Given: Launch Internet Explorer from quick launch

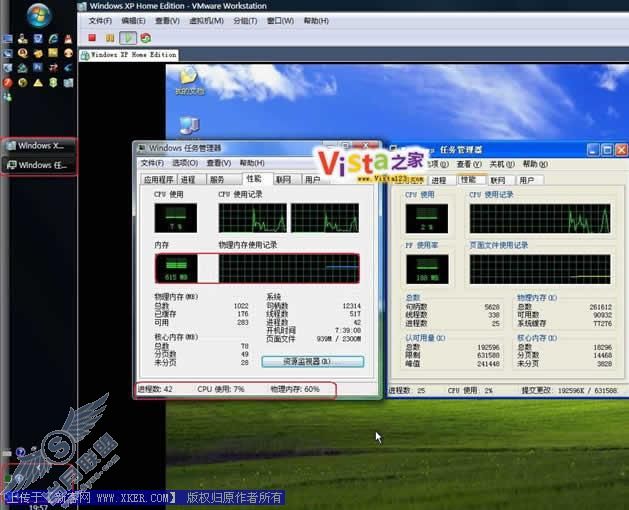Looking at the screenshot, I should [x=53, y=39].
